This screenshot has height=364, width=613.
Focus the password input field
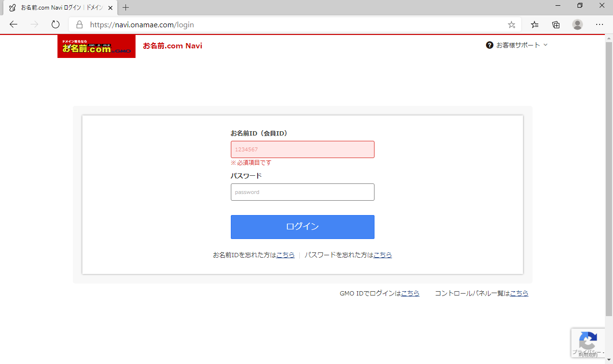tap(303, 192)
